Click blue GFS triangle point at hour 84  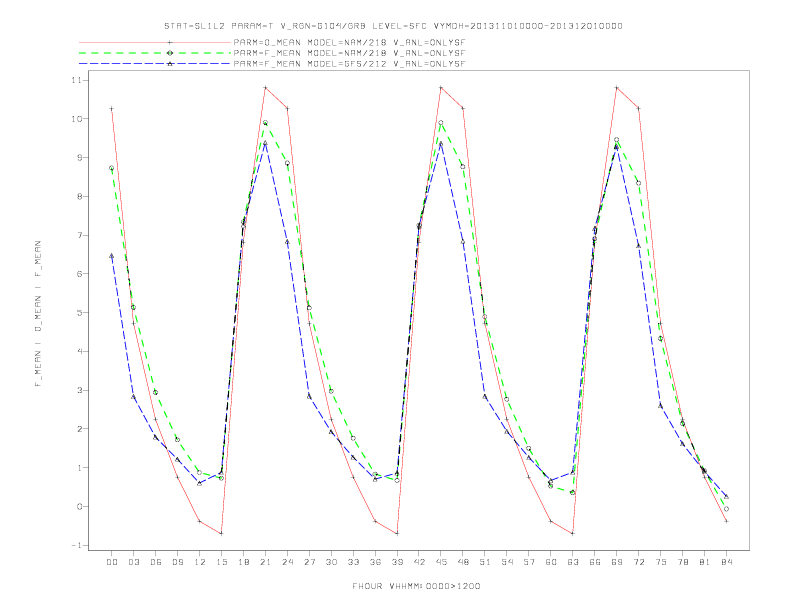[726, 497]
